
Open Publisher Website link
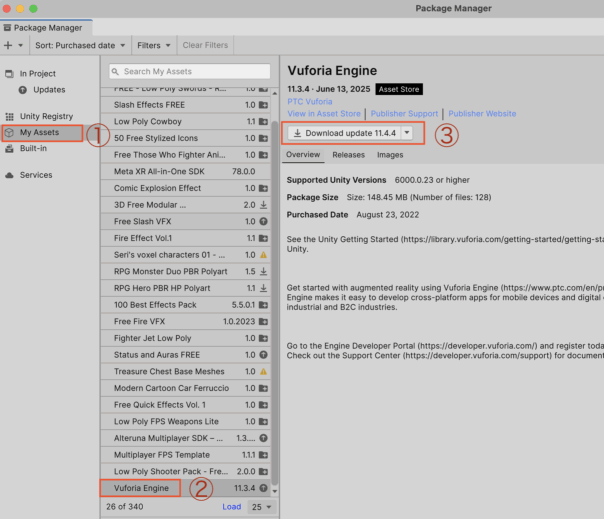[482, 114]
